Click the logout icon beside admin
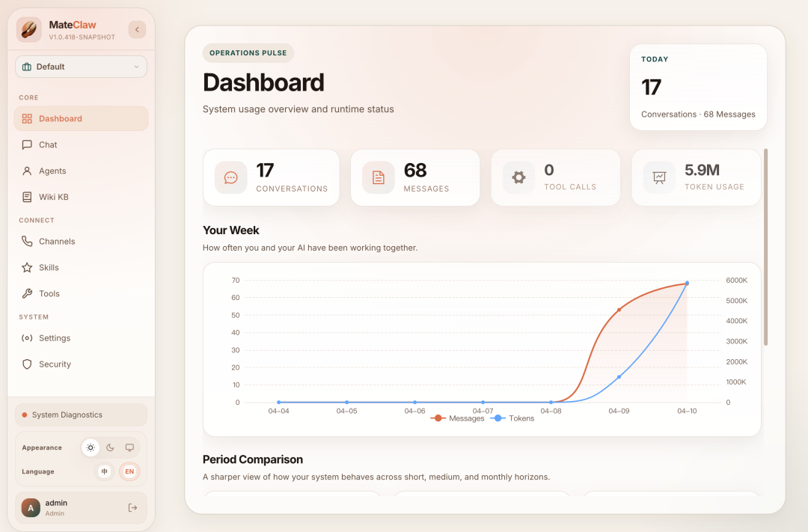Viewport: 808px width, 532px height. pyautogui.click(x=133, y=508)
